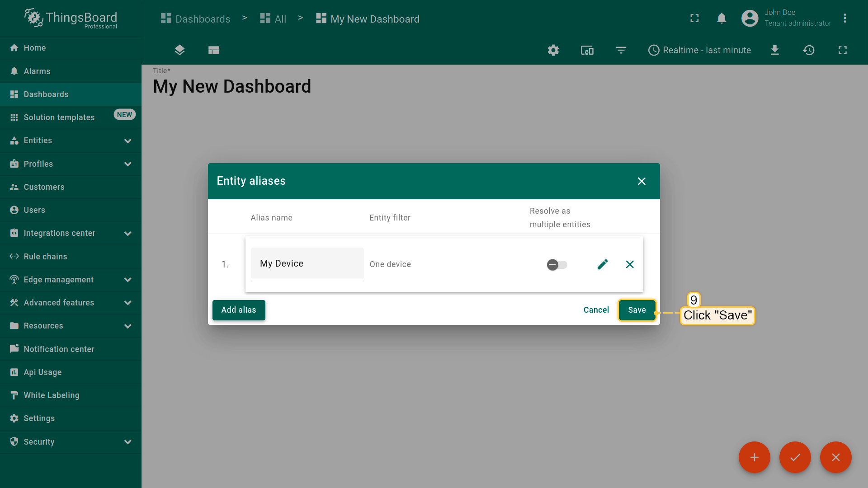Viewport: 868px width, 488px height.
Task: Expand Integrations center submenu
Action: click(128, 233)
